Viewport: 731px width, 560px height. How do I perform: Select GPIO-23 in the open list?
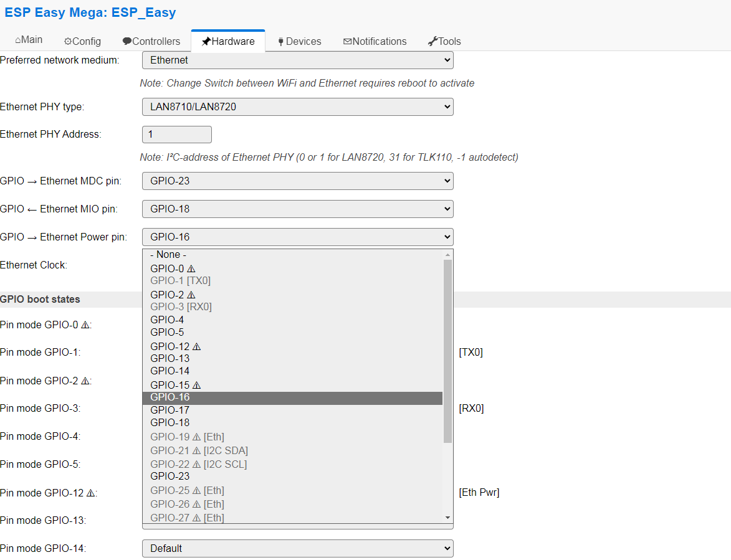click(292, 476)
